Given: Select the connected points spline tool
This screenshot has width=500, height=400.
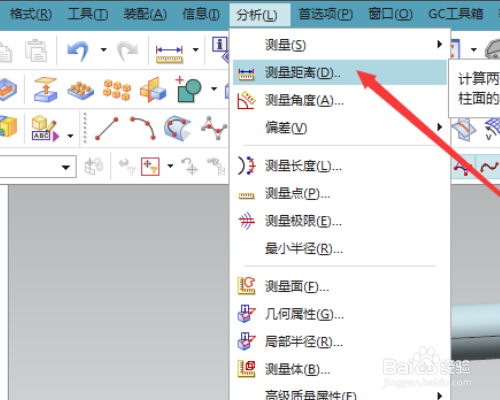Looking at the screenshot, I should [x=214, y=128].
